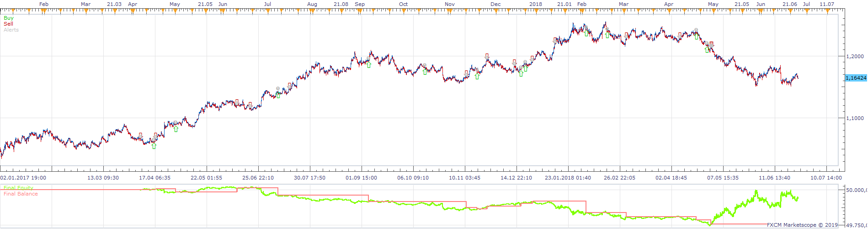This screenshot has width=868, height=229.
Task: Click the 13.03 09:30 date label
Action: point(103,178)
